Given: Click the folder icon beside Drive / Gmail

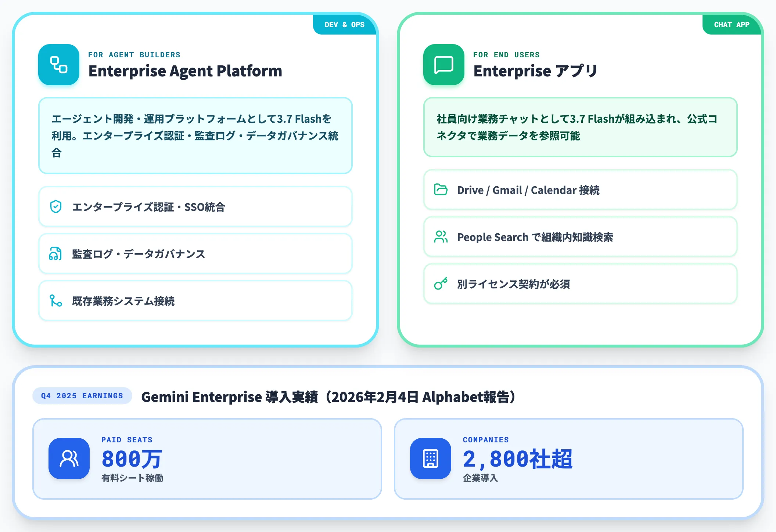Looking at the screenshot, I should (x=441, y=190).
